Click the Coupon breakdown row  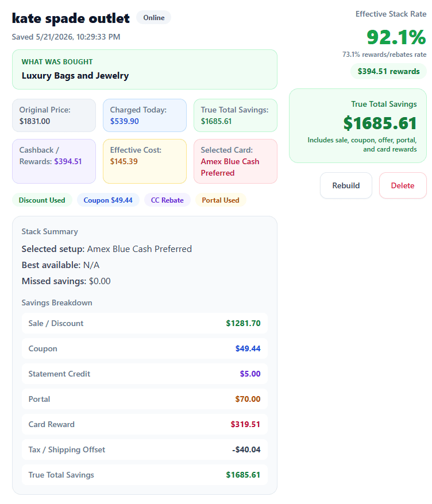145,348
